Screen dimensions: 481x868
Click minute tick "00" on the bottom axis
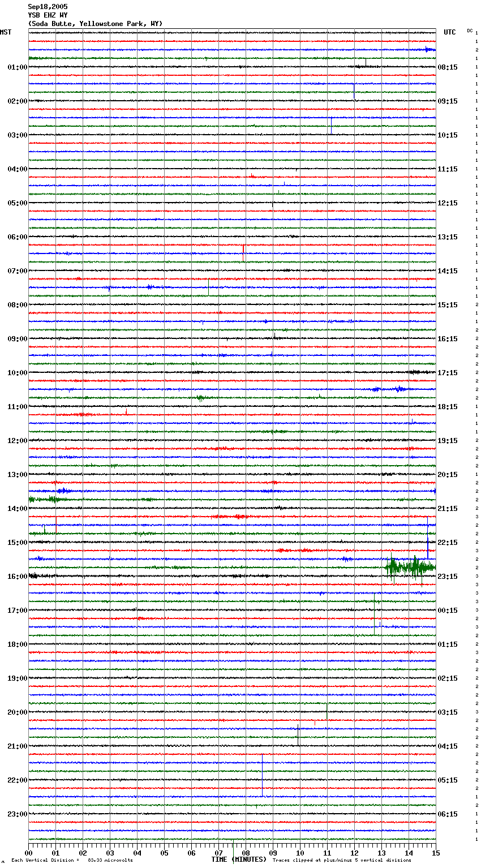coord(28,853)
